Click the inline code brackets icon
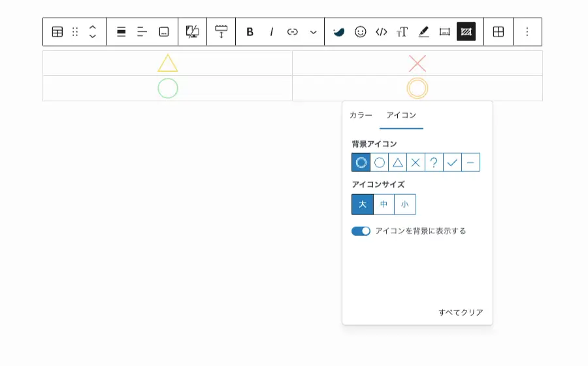Image resolution: width=588 pixels, height=366 pixels. (382, 32)
